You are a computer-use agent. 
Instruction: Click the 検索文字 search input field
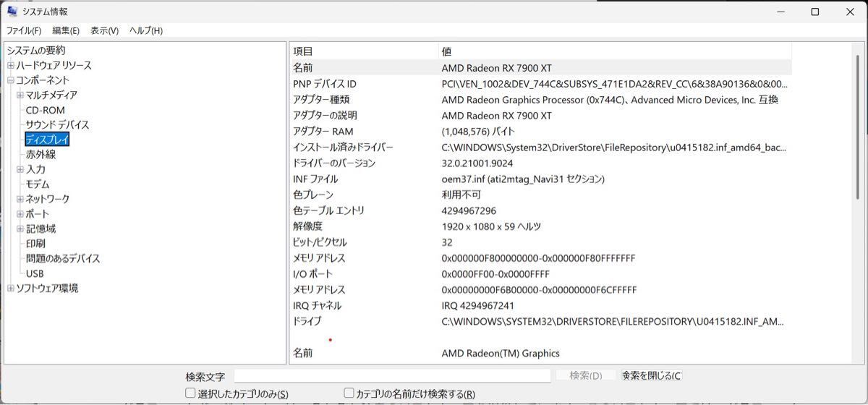pos(392,376)
